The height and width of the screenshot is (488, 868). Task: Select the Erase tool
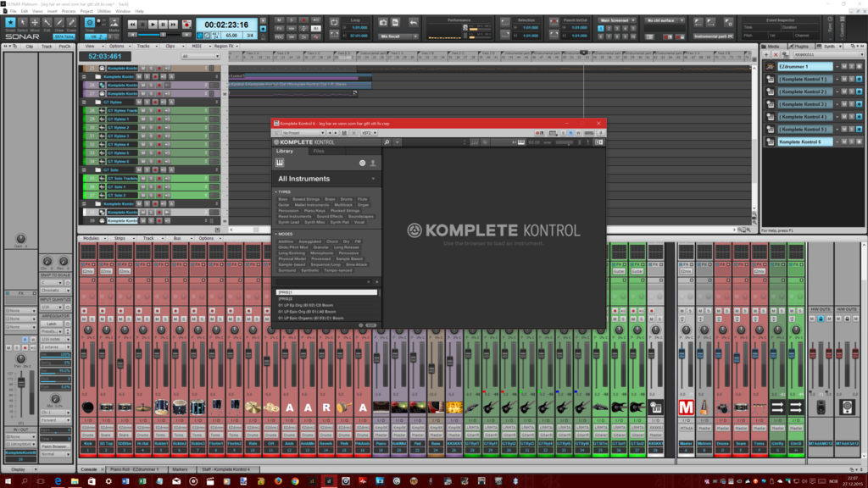pos(71,23)
